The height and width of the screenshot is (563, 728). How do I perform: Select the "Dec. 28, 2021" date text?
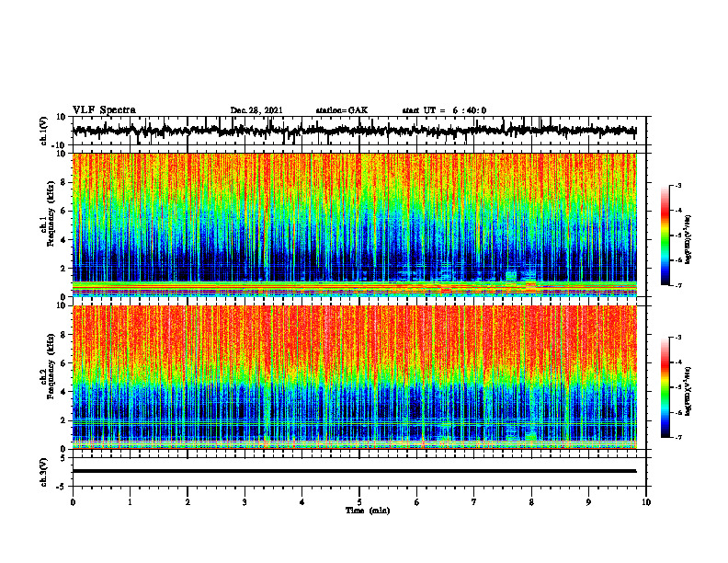click(256, 110)
